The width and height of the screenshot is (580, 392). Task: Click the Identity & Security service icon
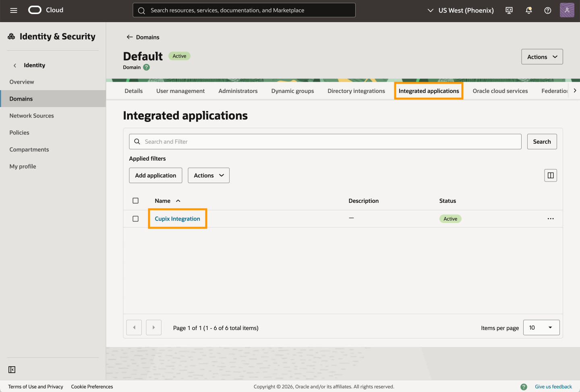pos(11,37)
